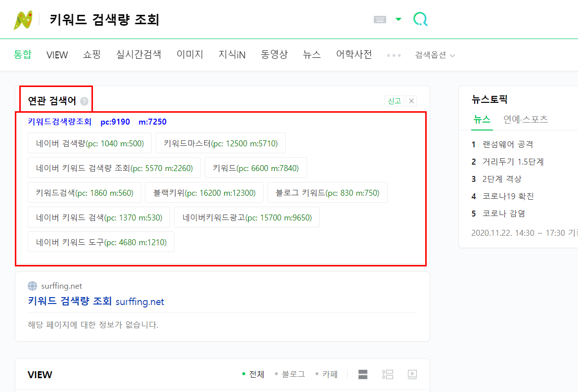Image resolution: width=578 pixels, height=392 pixels.
Task: Open the 실시간검색 tab
Action: tap(138, 54)
